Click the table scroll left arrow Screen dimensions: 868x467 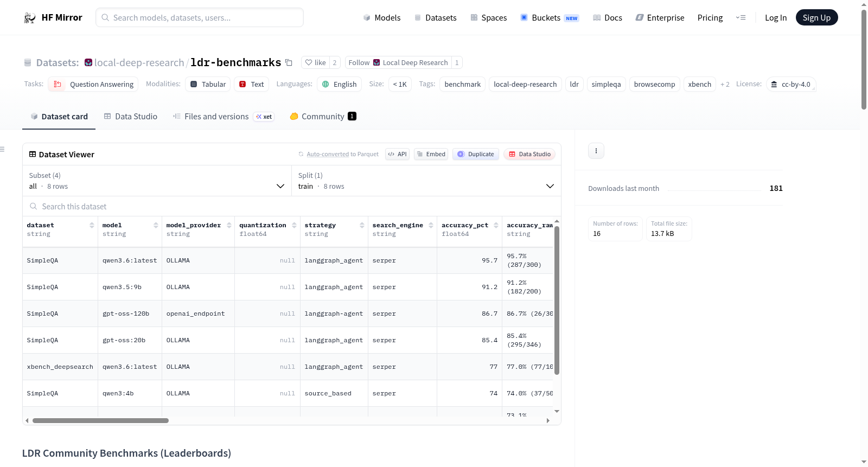pos(27,420)
